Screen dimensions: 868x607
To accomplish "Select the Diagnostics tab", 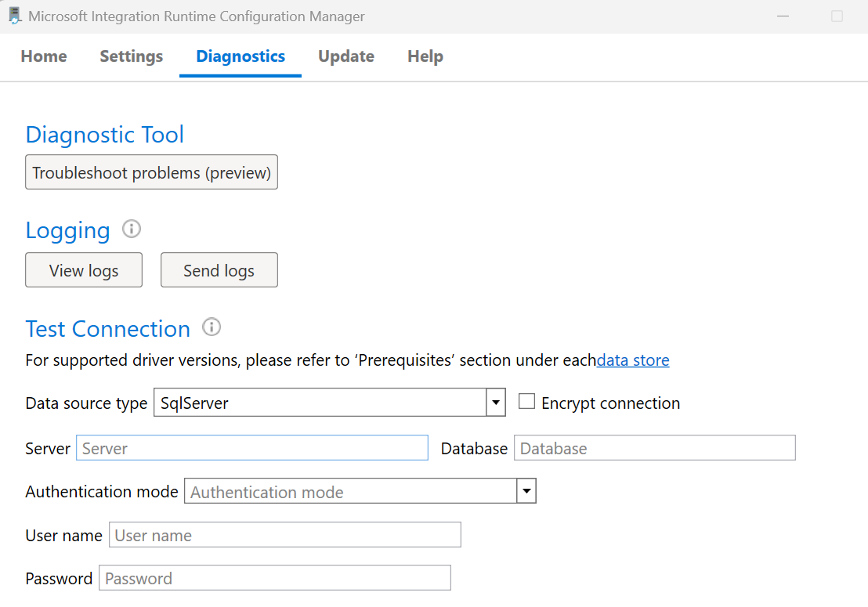I will tap(241, 56).
